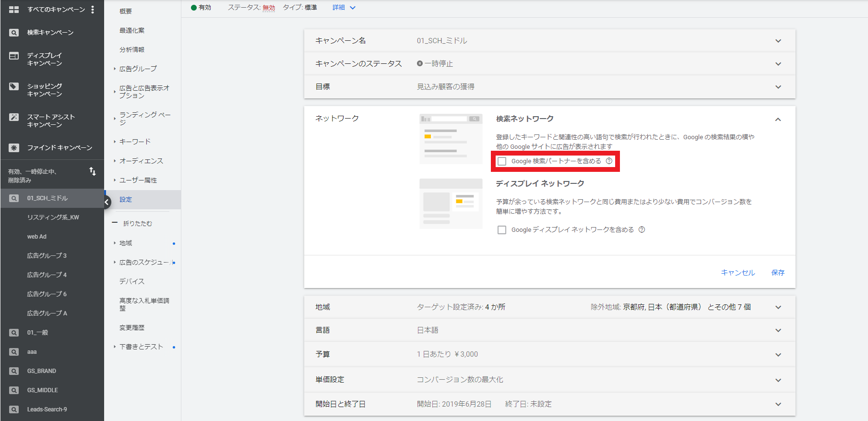Collapse the side panel with the arrow button
The height and width of the screenshot is (421, 868).
point(107,202)
